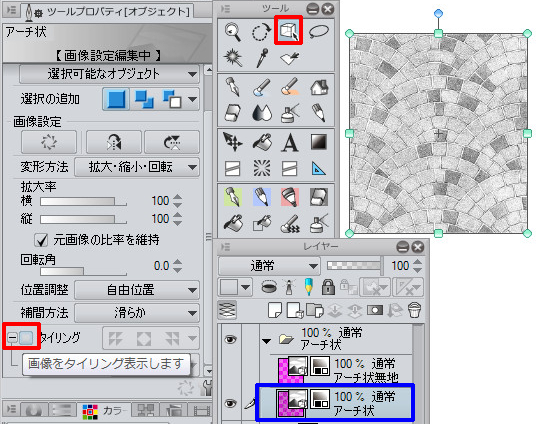Toggle 元画像の比率を維持 checkbox
The image size is (540, 424).
pyautogui.click(x=41, y=240)
